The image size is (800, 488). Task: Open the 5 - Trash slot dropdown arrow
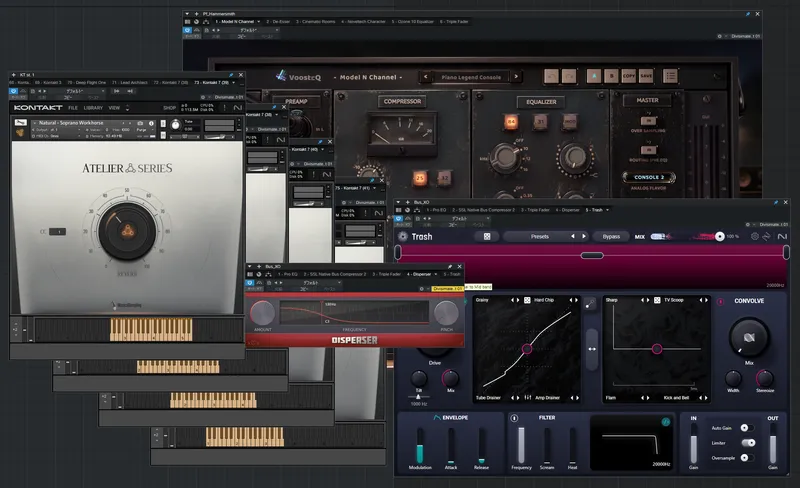coord(607,210)
